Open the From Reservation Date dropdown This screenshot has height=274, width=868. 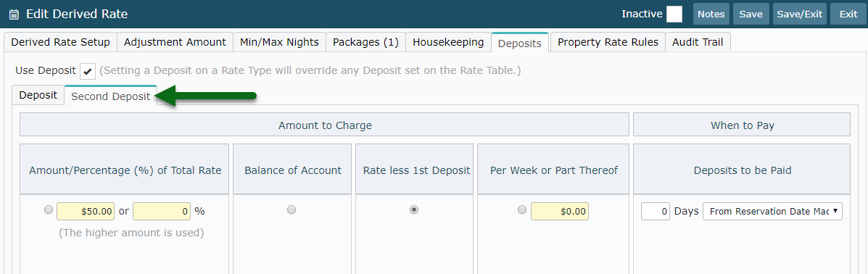tap(772, 211)
